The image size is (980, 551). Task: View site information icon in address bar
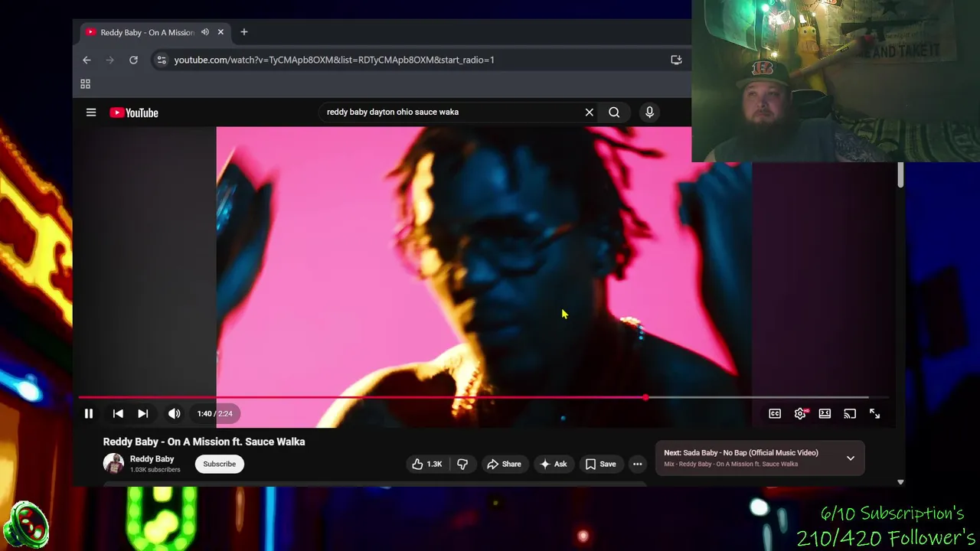point(161,60)
